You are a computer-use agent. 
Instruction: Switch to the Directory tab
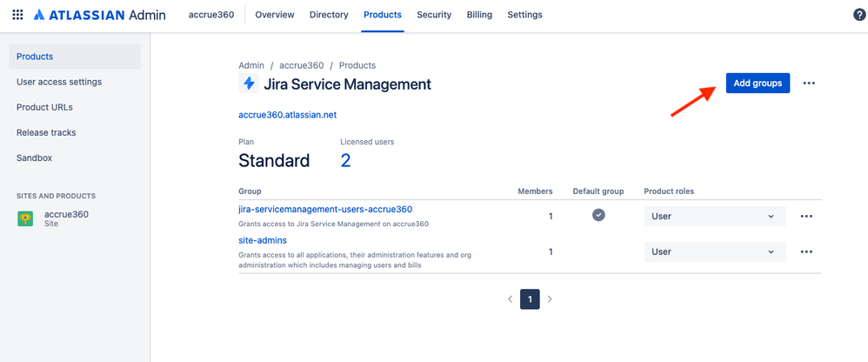click(329, 15)
